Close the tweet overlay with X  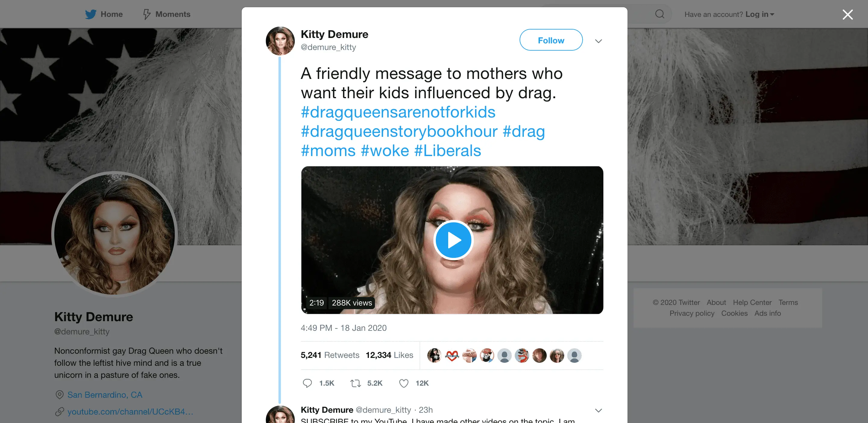(848, 14)
